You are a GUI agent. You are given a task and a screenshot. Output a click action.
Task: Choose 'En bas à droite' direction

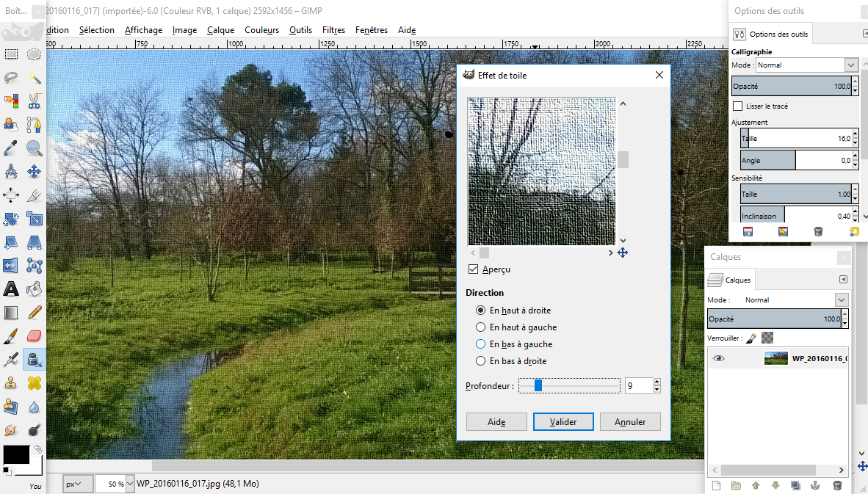pyautogui.click(x=481, y=361)
